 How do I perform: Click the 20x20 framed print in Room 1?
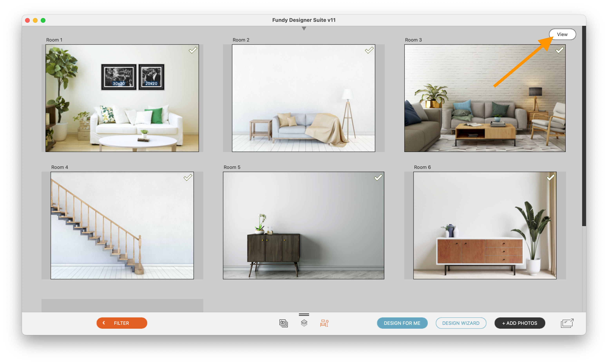click(151, 77)
